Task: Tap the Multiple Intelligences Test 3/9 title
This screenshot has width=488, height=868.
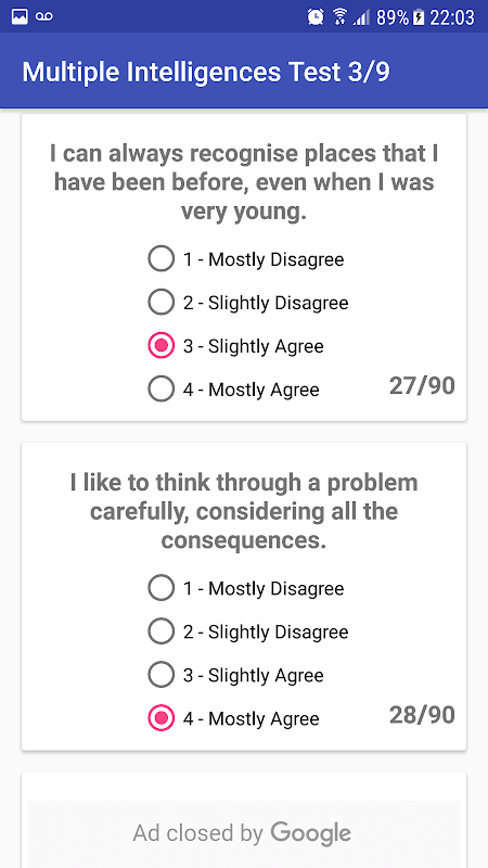Action: point(206,72)
